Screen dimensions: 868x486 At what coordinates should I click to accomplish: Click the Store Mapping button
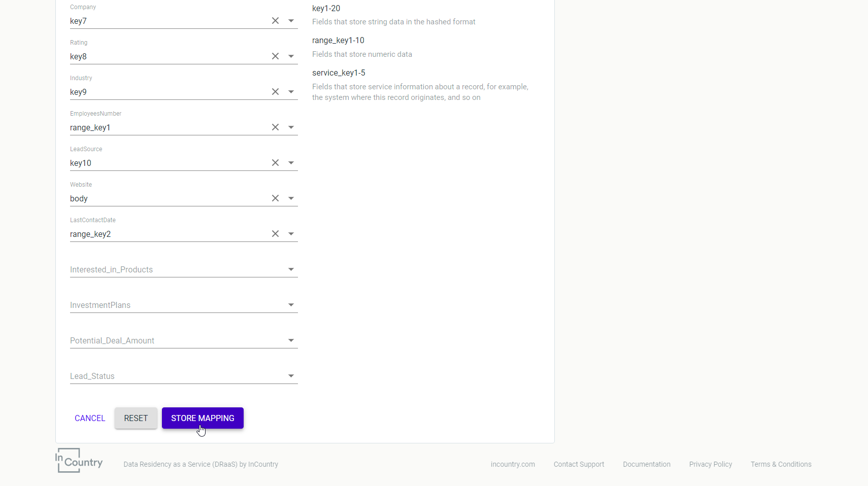(x=203, y=418)
